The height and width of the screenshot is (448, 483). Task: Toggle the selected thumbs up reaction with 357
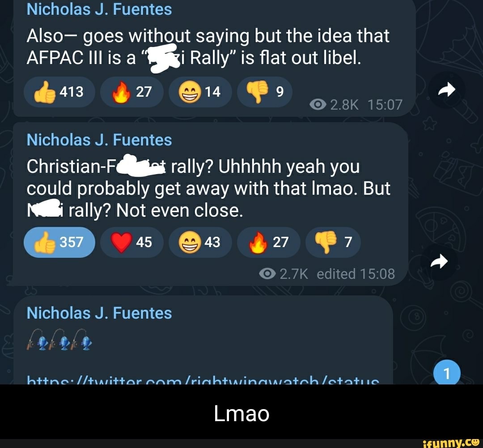(59, 242)
